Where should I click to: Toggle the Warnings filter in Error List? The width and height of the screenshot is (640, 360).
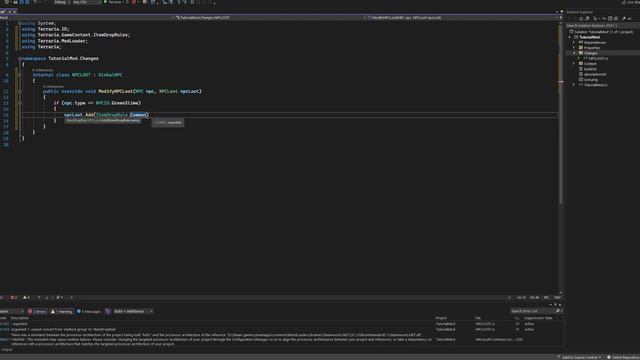(x=62, y=311)
